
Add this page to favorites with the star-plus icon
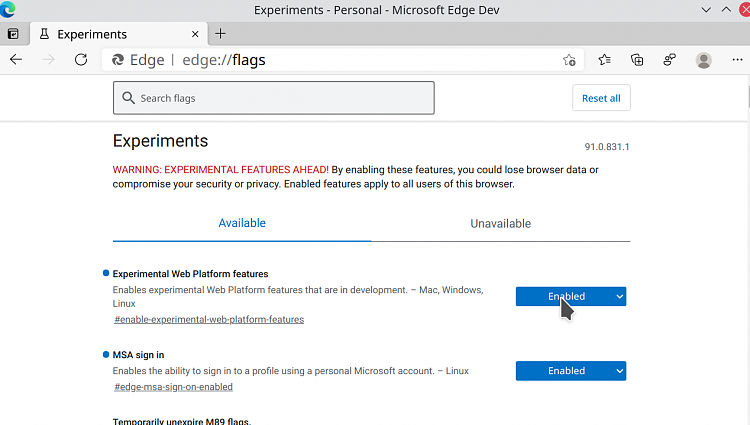pyautogui.click(x=569, y=60)
